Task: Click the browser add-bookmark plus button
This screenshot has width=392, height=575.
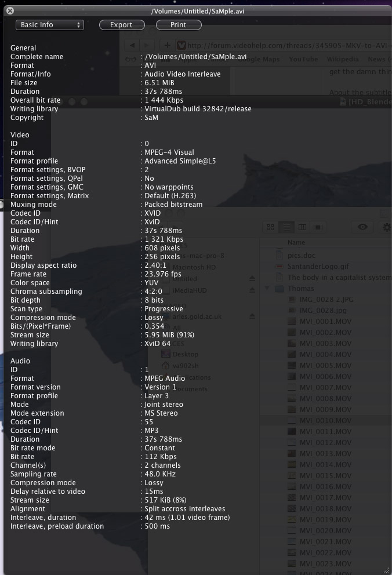Action: point(167,45)
